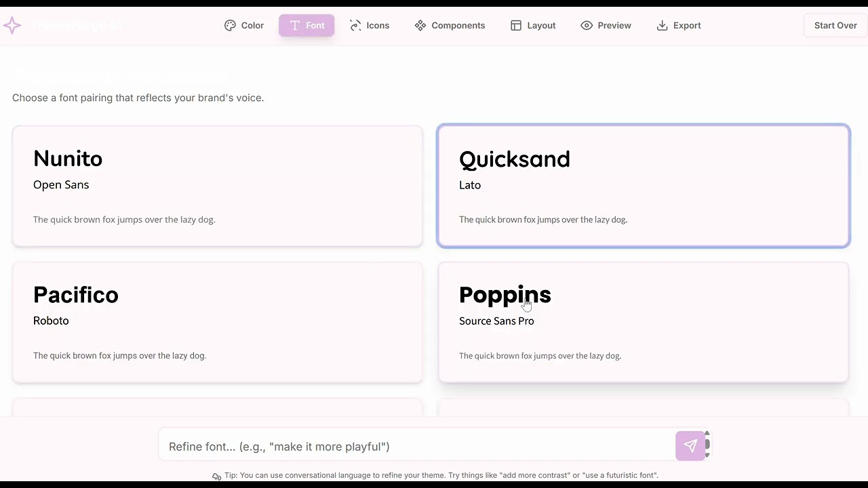Show the Preview tab
This screenshot has height=488, width=868.
(606, 26)
